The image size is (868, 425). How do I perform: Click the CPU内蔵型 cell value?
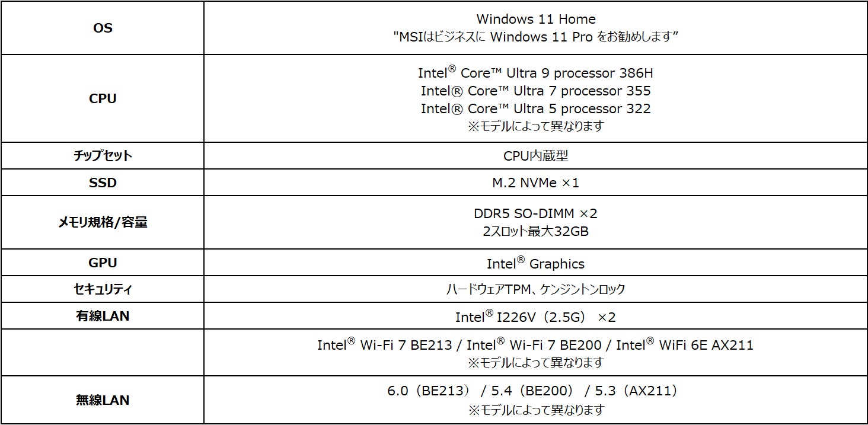coord(535,156)
